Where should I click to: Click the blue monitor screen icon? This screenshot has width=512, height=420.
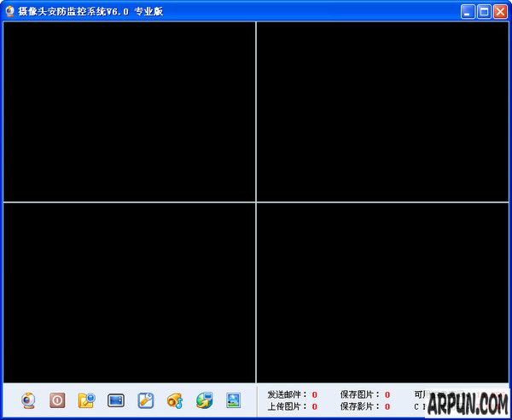(116, 400)
